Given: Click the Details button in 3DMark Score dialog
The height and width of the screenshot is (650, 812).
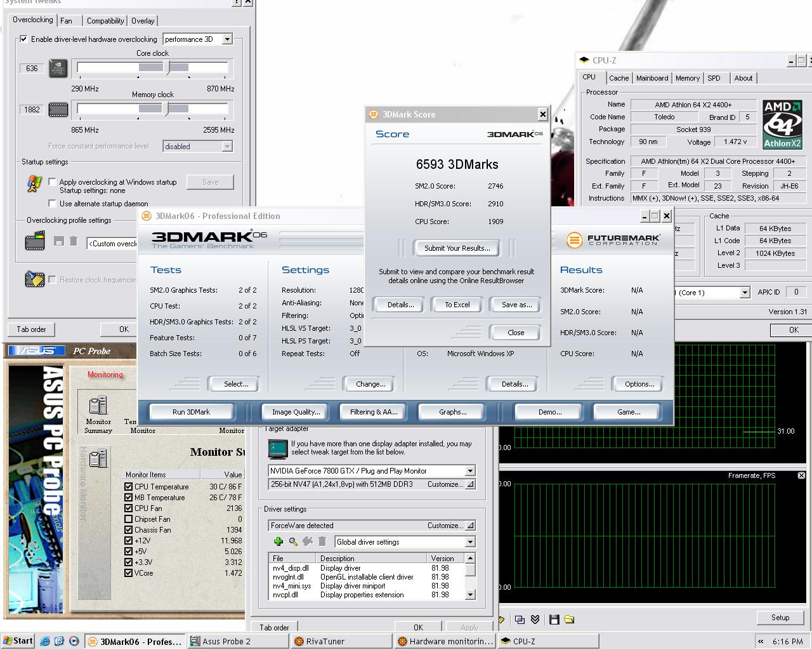Looking at the screenshot, I should point(400,305).
